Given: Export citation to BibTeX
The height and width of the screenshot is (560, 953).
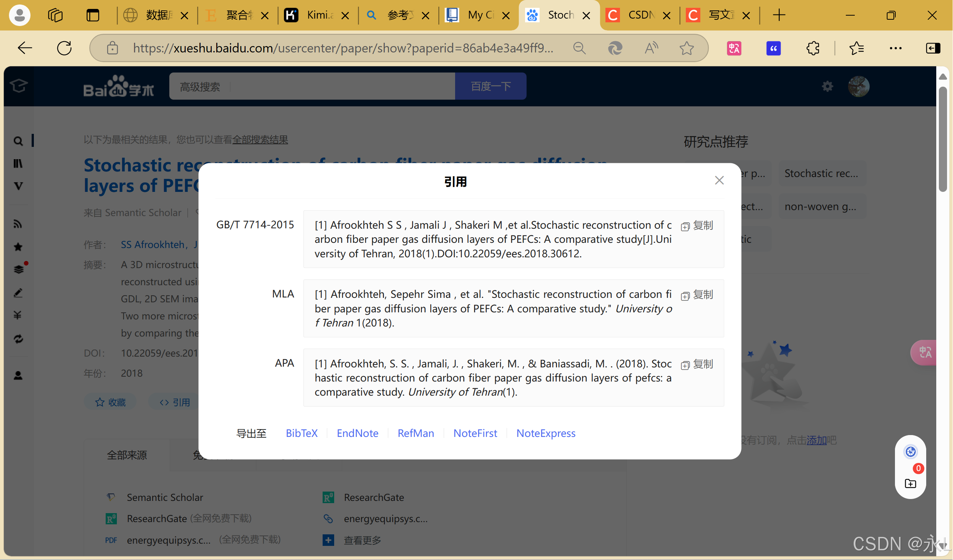Looking at the screenshot, I should [301, 433].
